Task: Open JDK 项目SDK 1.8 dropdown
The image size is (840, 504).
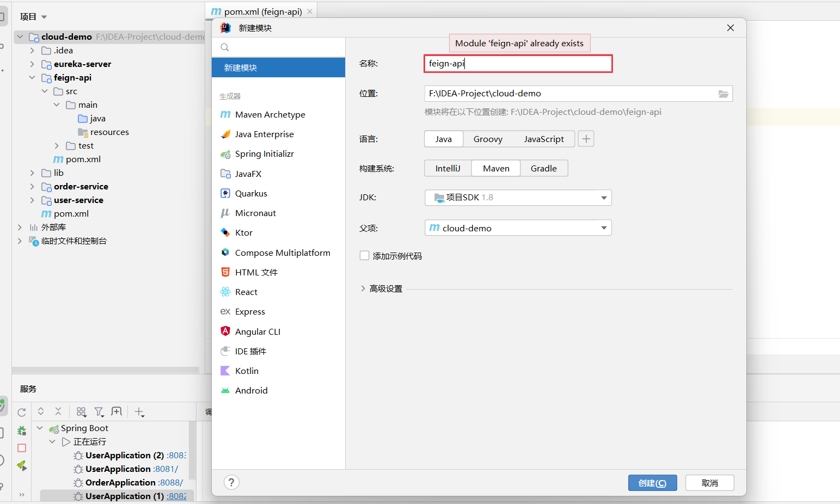Action: pos(518,198)
